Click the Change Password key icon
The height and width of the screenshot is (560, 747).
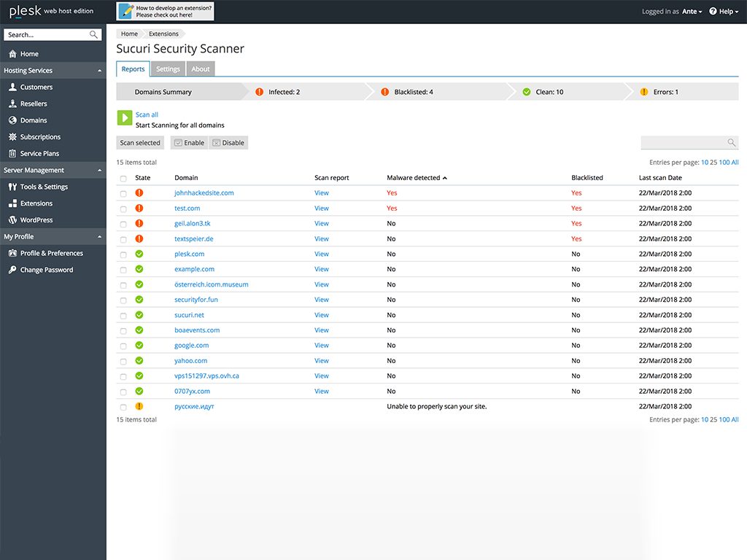pyautogui.click(x=12, y=270)
